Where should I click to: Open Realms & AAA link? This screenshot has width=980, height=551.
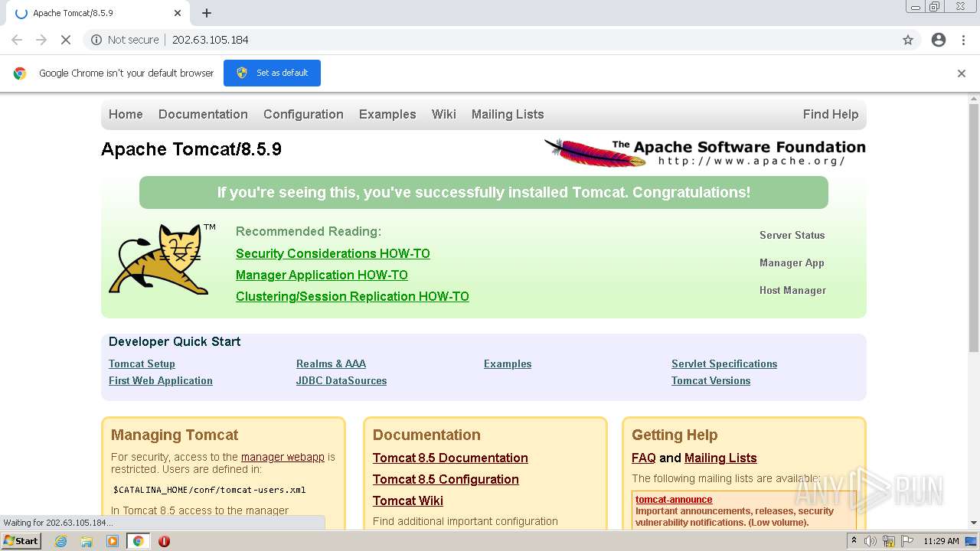[331, 364]
